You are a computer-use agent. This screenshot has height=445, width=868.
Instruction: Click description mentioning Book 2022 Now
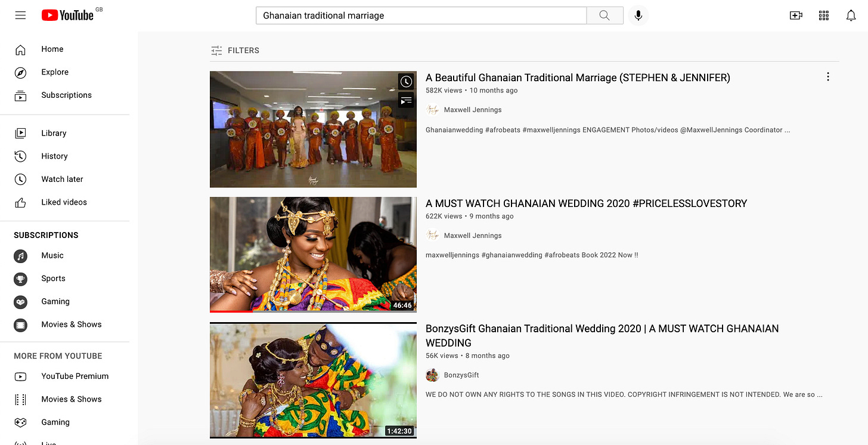(x=532, y=255)
